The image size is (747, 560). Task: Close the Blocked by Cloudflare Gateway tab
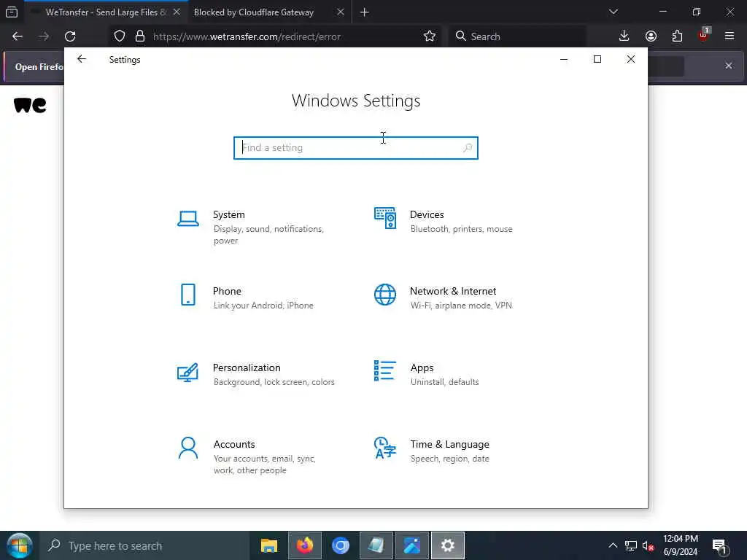341,12
